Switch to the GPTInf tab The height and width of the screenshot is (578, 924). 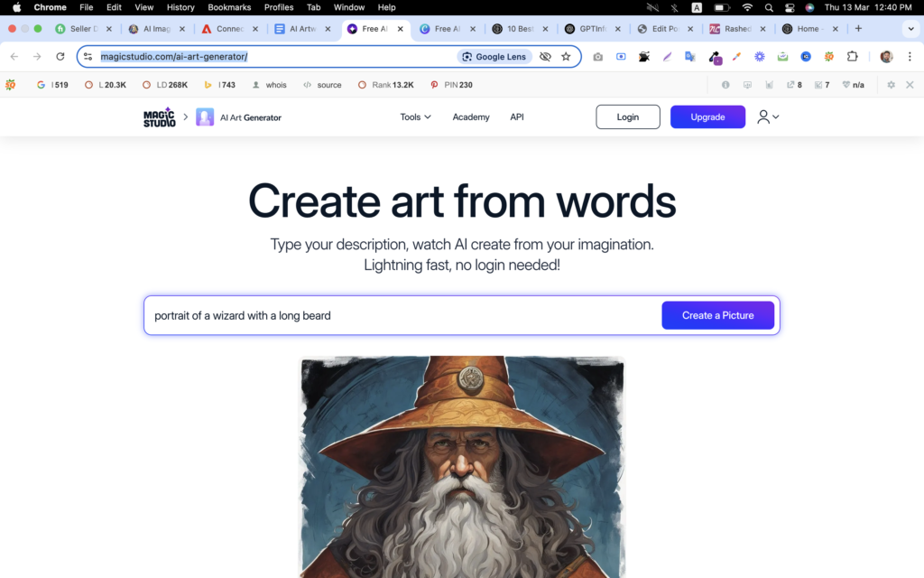[592, 28]
